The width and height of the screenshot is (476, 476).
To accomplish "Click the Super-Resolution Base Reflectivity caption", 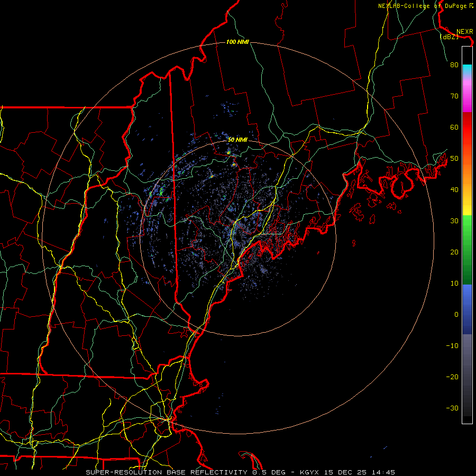I will [241, 472].
